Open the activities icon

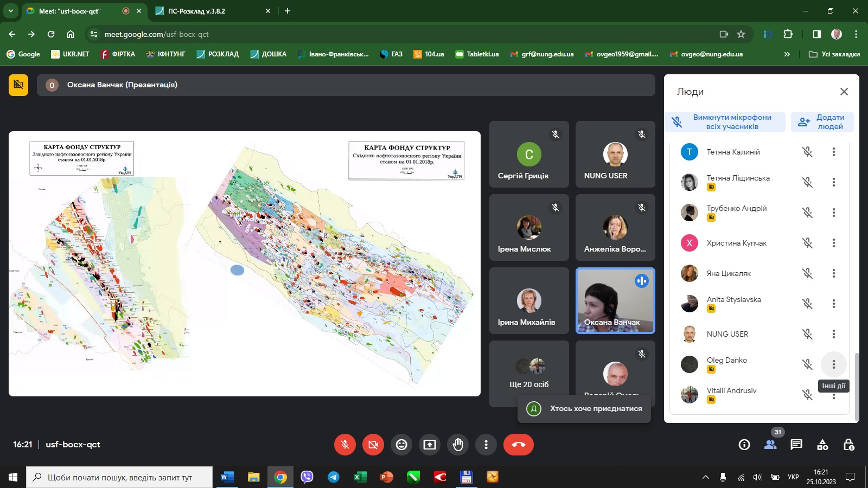pyautogui.click(x=822, y=445)
